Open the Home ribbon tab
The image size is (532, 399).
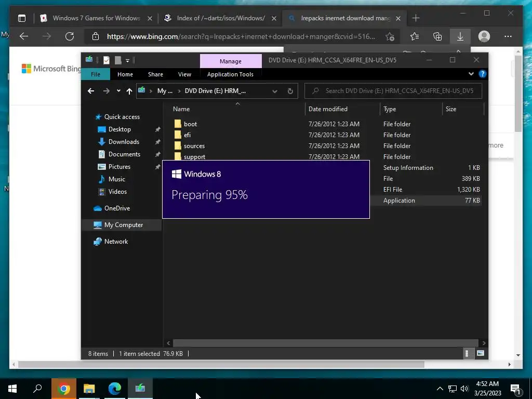coord(125,74)
